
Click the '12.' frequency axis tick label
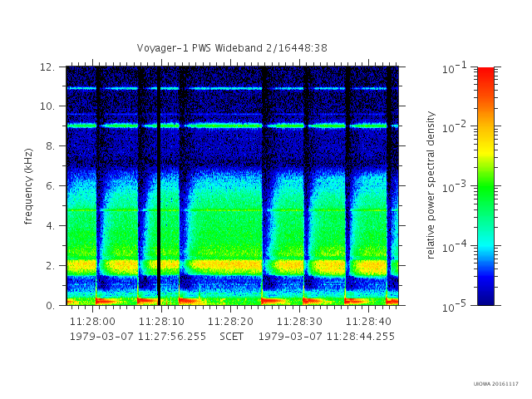click(47, 67)
